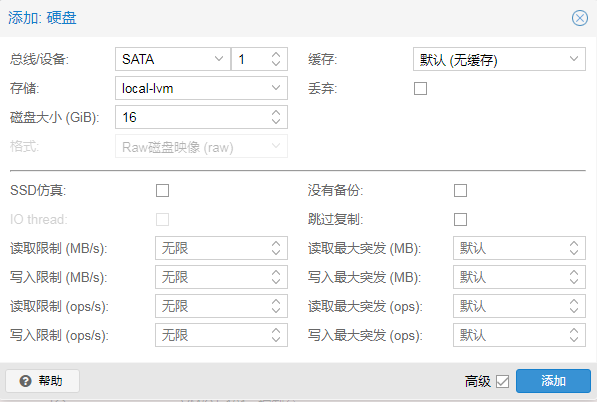Uncheck the 高级 advanced checkbox
This screenshot has width=597, height=402.
[503, 381]
